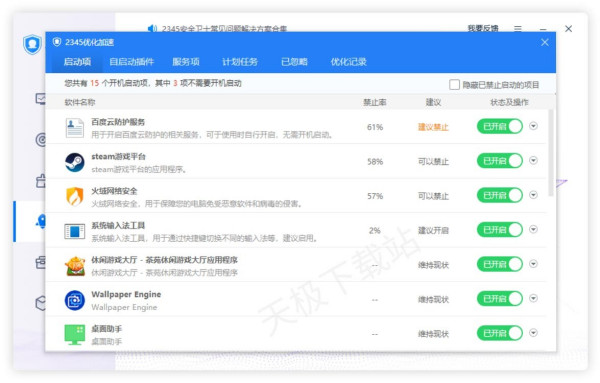This screenshot has height=383, width=600.
Task: Click 可以禁止 in the steam row
Action: pyautogui.click(x=433, y=161)
